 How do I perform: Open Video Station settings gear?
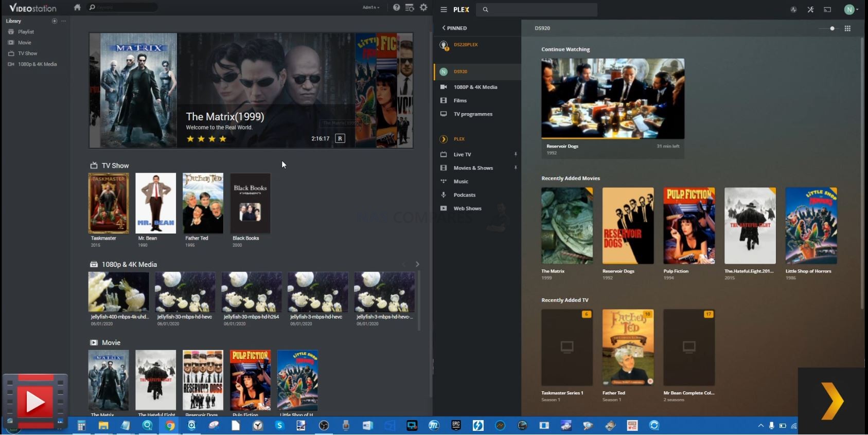pyautogui.click(x=423, y=7)
